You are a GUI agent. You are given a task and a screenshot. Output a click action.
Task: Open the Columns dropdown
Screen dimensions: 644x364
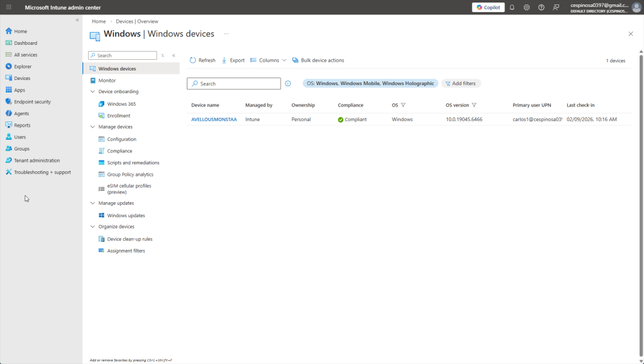click(269, 60)
